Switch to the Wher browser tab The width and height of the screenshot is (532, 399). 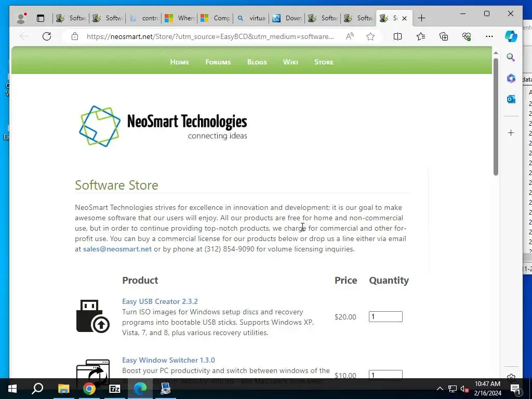click(180, 18)
